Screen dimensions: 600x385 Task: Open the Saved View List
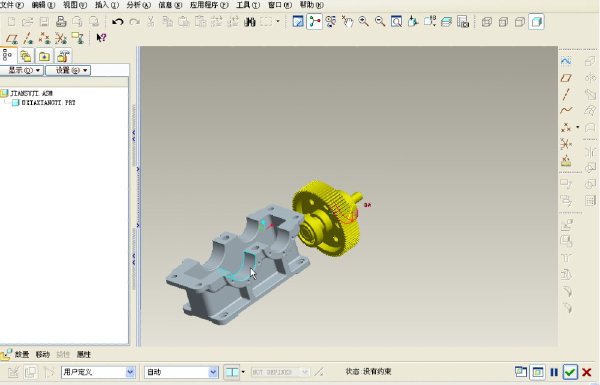430,21
